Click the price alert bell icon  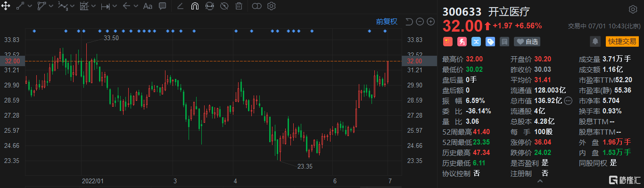(x=596, y=42)
